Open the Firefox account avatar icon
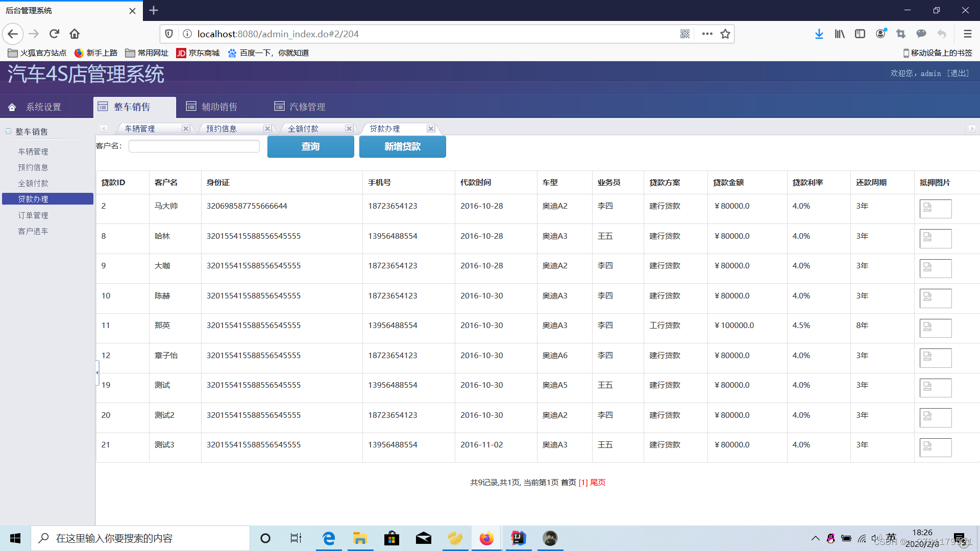Viewport: 980px width, 551px height. pyautogui.click(x=880, y=34)
